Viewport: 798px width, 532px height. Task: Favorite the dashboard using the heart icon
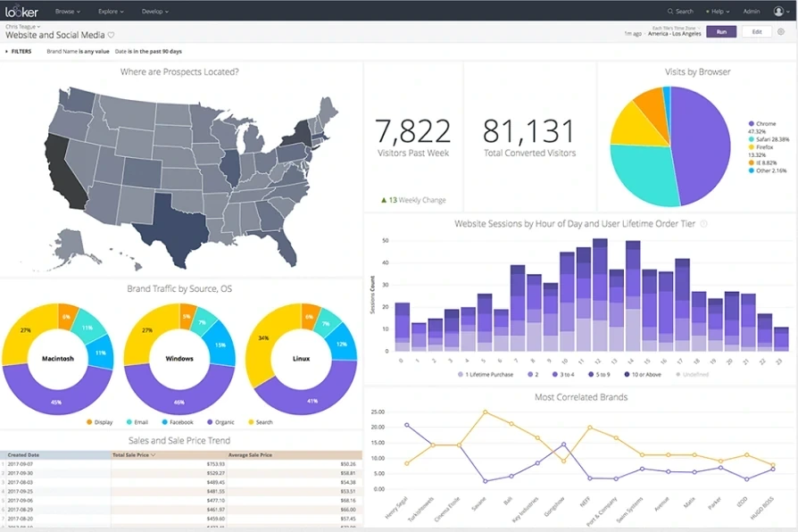click(x=112, y=36)
